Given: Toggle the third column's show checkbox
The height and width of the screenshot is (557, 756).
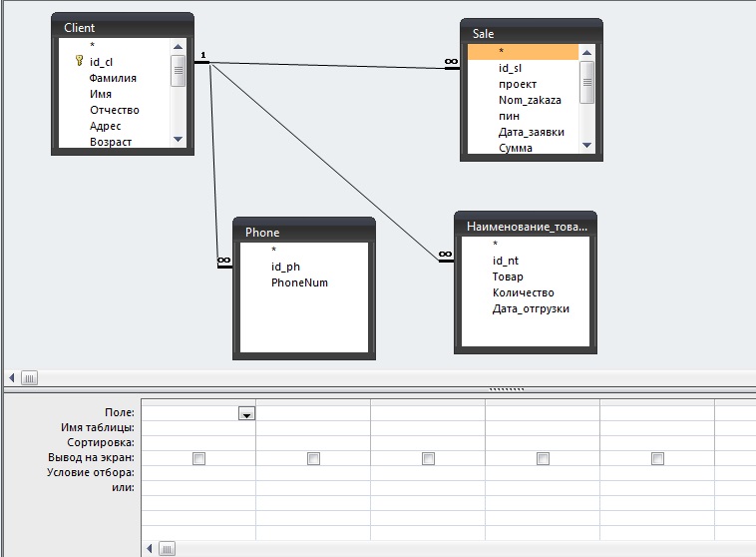Looking at the screenshot, I should coord(428,458).
